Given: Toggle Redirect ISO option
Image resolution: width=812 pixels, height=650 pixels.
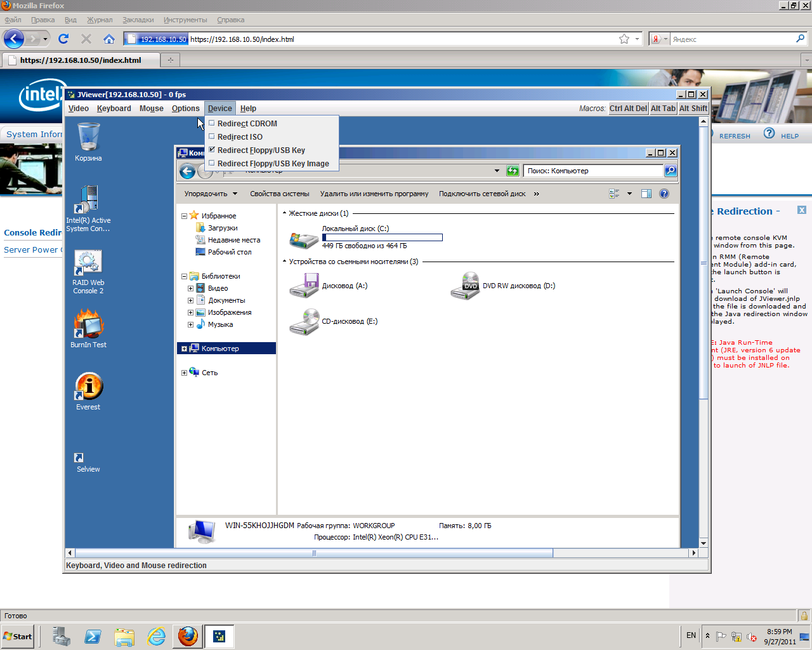Looking at the screenshot, I should [x=212, y=137].
